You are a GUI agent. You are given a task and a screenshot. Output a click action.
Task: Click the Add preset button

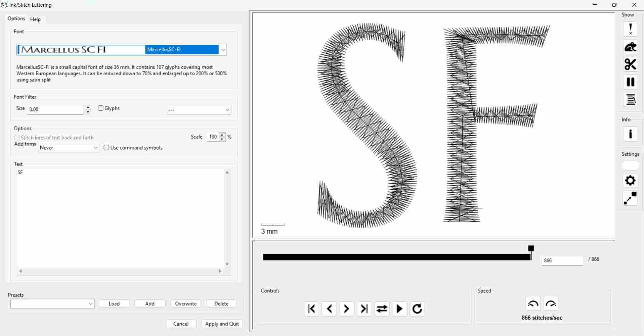pos(150,303)
